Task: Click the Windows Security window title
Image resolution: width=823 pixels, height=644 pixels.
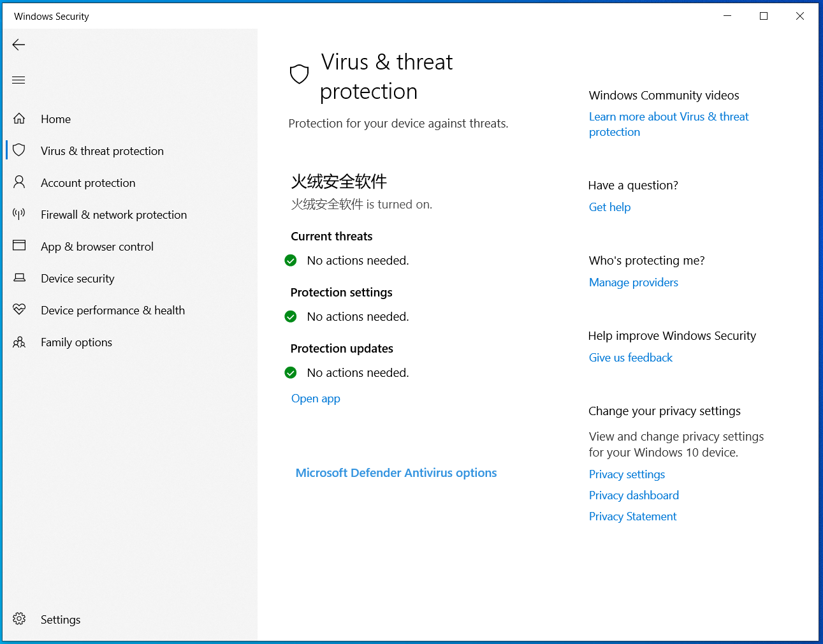Action: click(52, 17)
